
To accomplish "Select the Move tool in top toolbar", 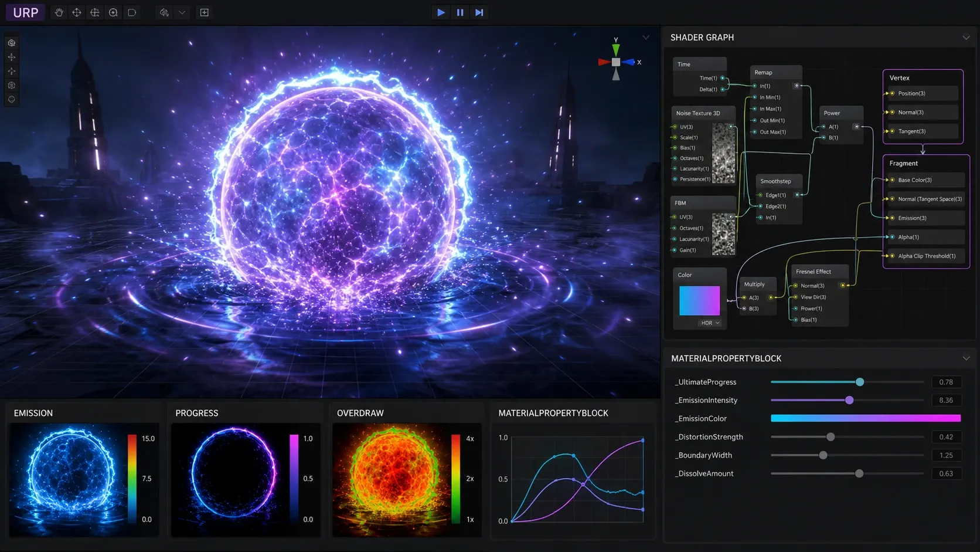I will pos(77,12).
